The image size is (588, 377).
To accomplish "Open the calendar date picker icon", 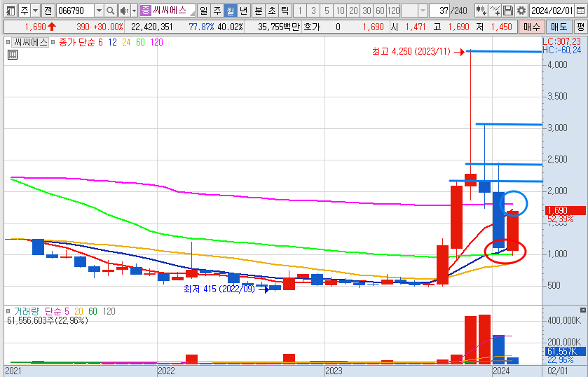I will click(x=580, y=11).
